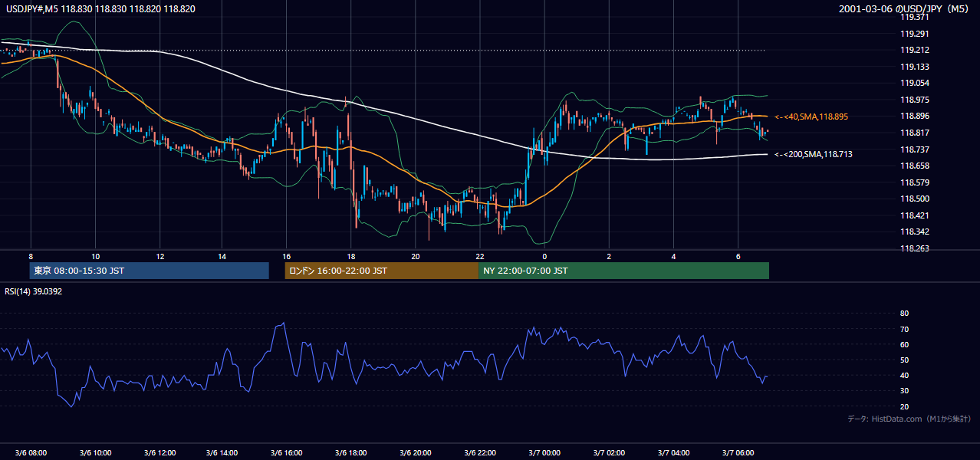Click price axis label 119.054
This screenshot has width=980, height=460.
pos(915,83)
